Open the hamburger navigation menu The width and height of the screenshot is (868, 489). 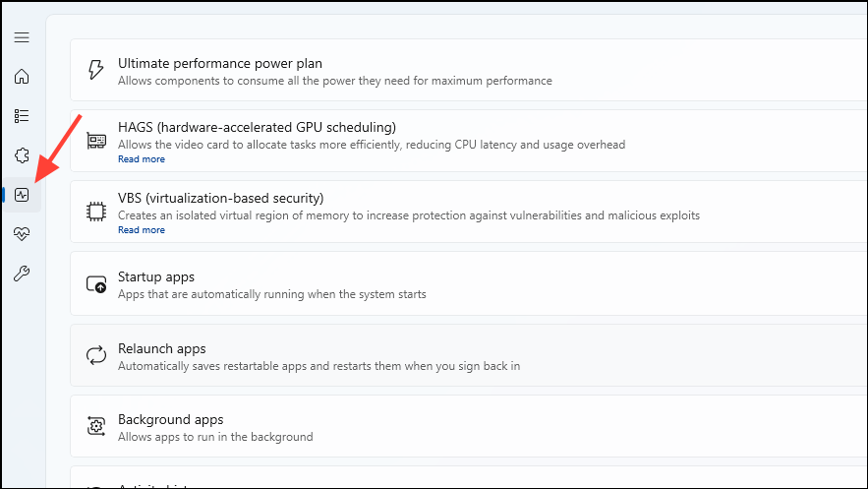[22, 37]
